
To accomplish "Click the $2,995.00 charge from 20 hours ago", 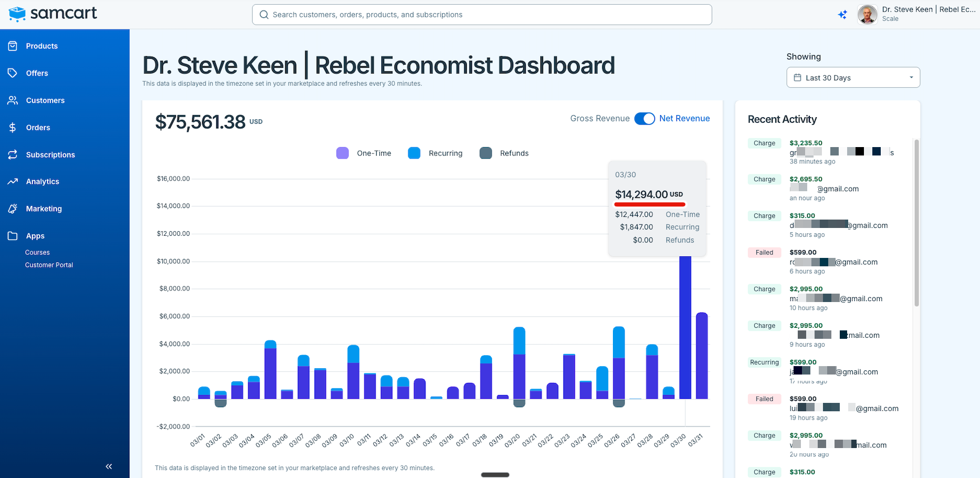I will [x=806, y=435].
